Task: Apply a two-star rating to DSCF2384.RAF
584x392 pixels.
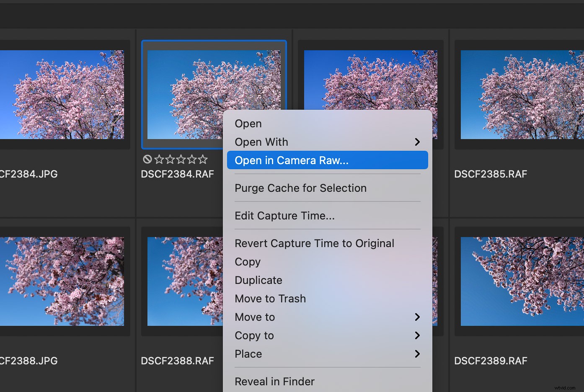Action: pos(170,159)
